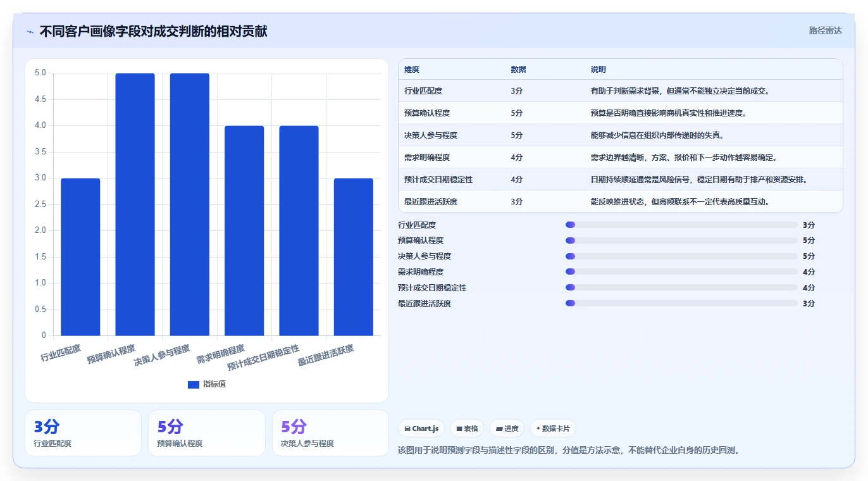Screen dimensions: 868x481
Task: Select the 需求明确程度 bar in chart
Action: click(x=244, y=231)
